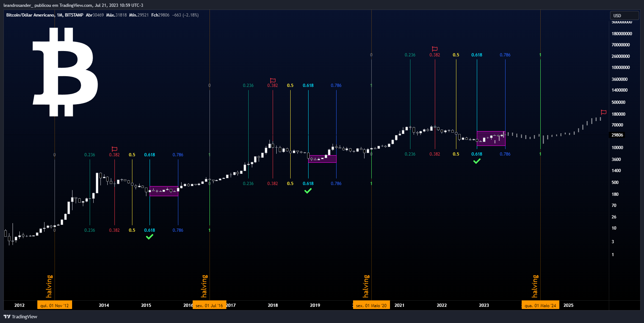This screenshot has height=323, width=644.
Task: Click the halving label above the Maio '20 date
Action: click(366, 286)
